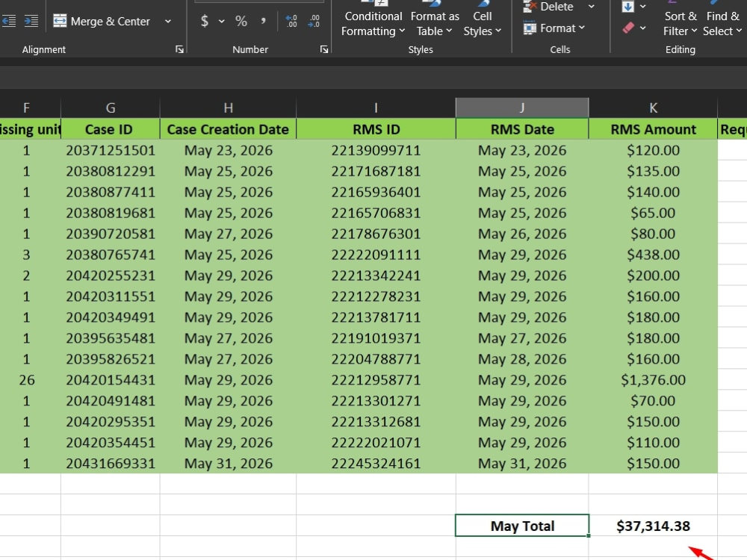This screenshot has height=560, width=747.
Task: Select the Case ID header cell
Action: coord(111,129)
